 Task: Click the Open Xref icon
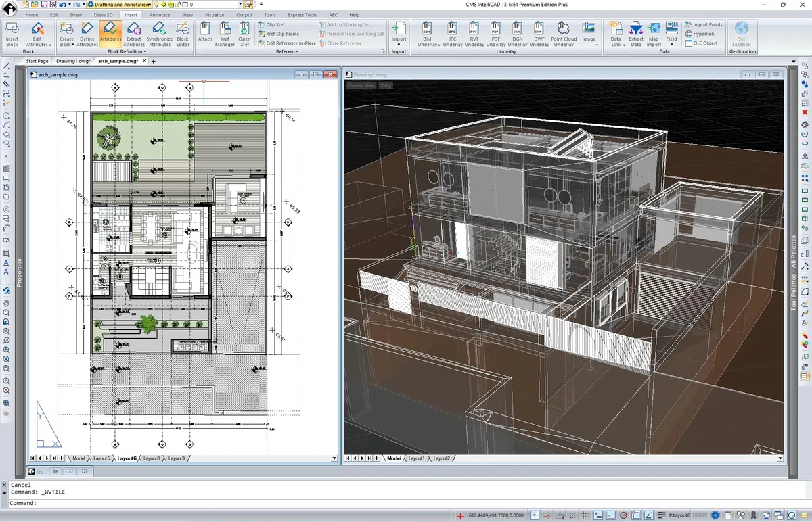pyautogui.click(x=244, y=28)
